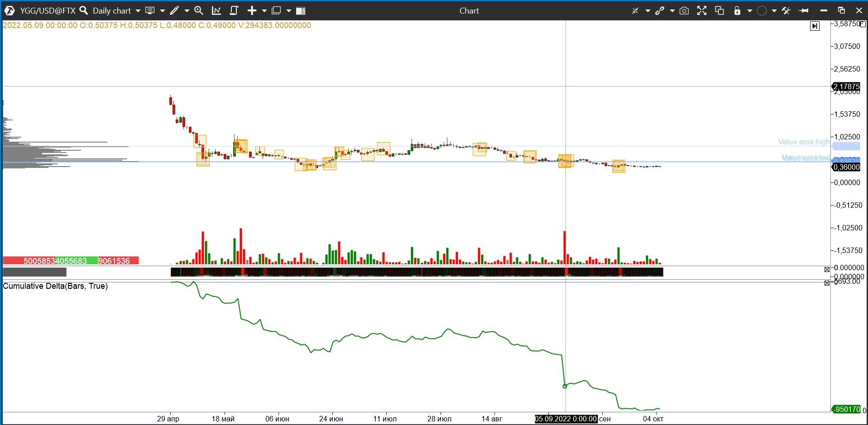This screenshot has height=425, width=868.
Task: Click the OHLC data line at top
Action: (x=157, y=25)
